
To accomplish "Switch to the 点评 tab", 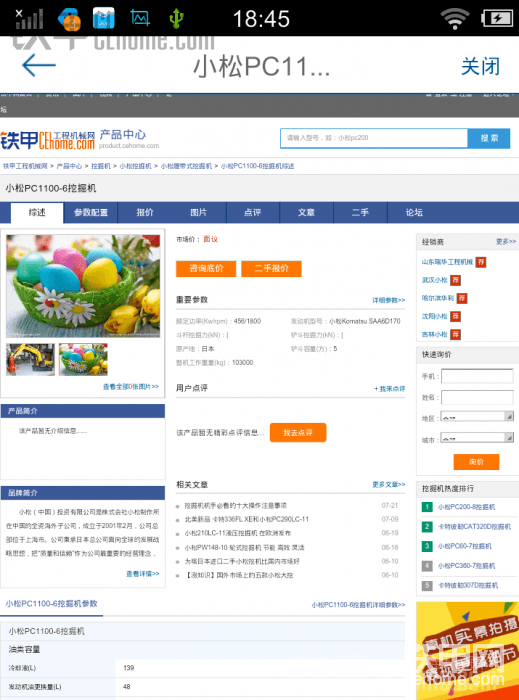I will [253, 212].
